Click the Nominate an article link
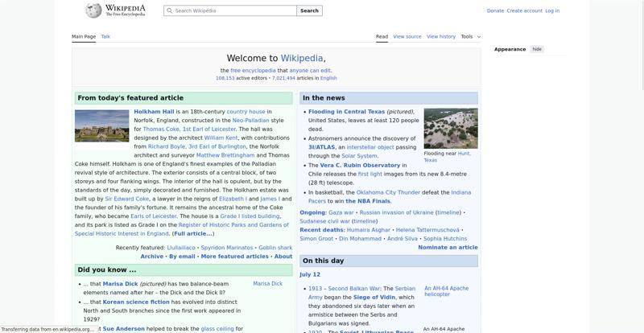Image resolution: width=644 pixels, height=333 pixels. pos(448,247)
